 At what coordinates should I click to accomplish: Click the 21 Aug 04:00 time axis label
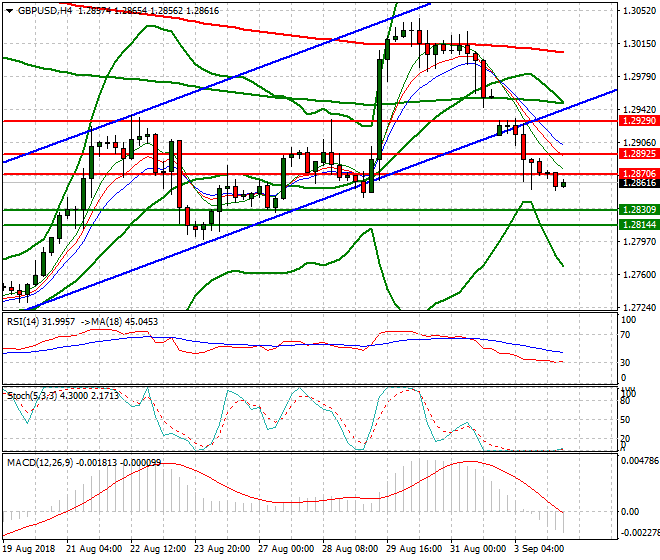pyautogui.click(x=94, y=549)
